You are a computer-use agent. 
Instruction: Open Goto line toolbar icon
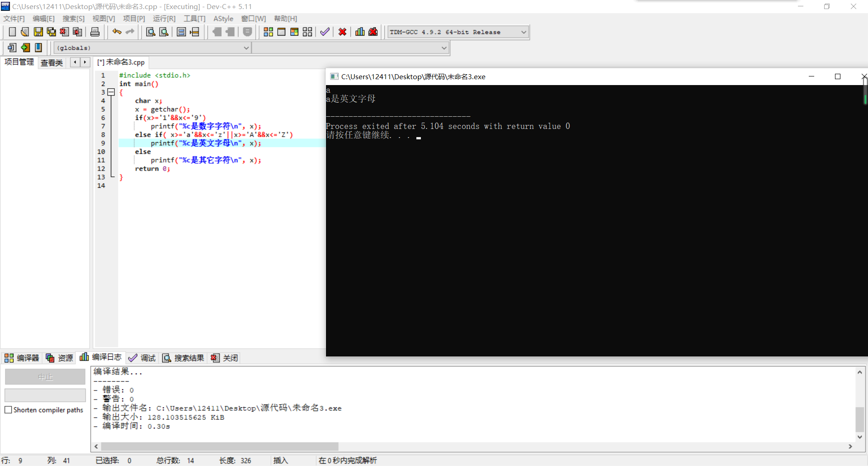click(x=195, y=32)
